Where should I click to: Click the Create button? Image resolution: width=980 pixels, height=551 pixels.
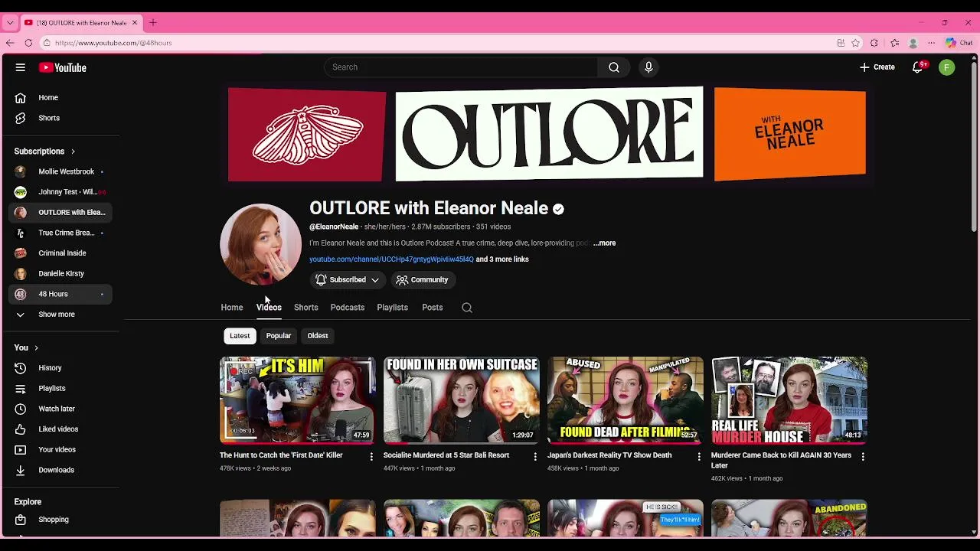[877, 67]
